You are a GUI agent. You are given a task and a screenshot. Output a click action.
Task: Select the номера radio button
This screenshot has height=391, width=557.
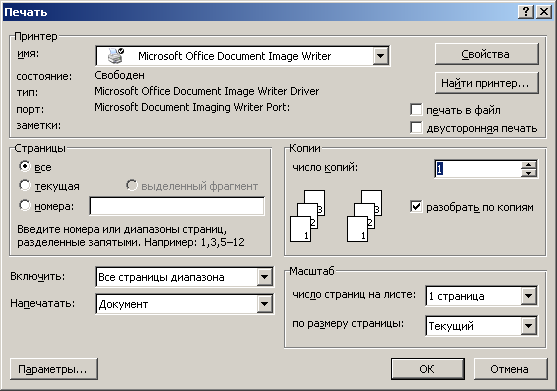pyautogui.click(x=25, y=205)
